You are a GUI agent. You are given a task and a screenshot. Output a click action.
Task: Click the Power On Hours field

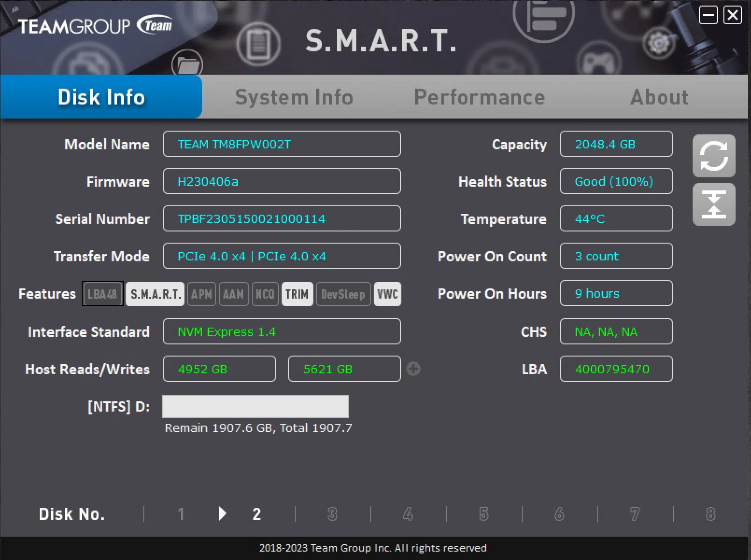[616, 293]
